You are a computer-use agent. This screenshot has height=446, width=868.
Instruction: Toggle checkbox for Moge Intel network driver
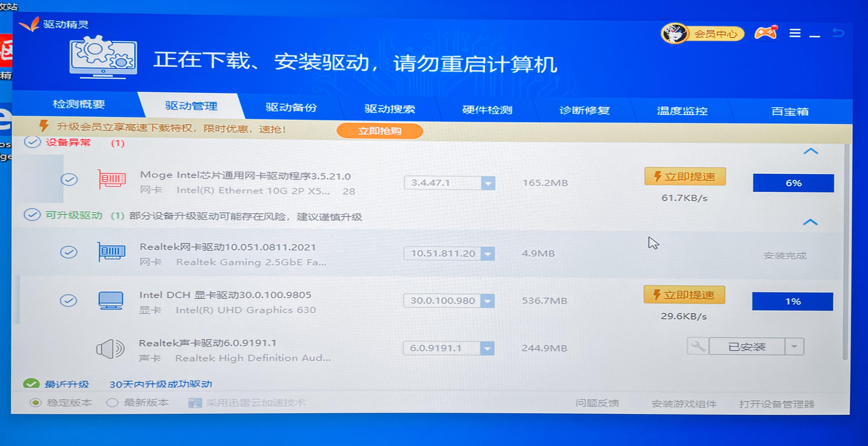[69, 179]
